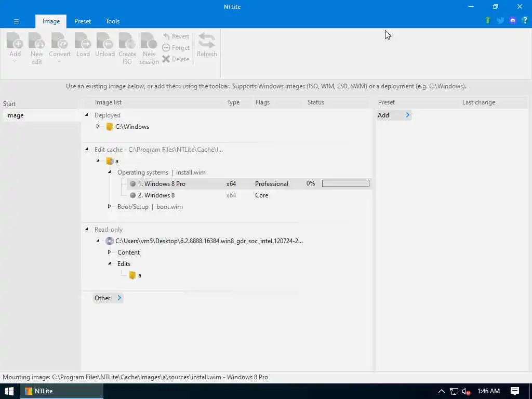This screenshot has height=399, width=532.
Task: Click the network tray icon
Action: point(454,391)
